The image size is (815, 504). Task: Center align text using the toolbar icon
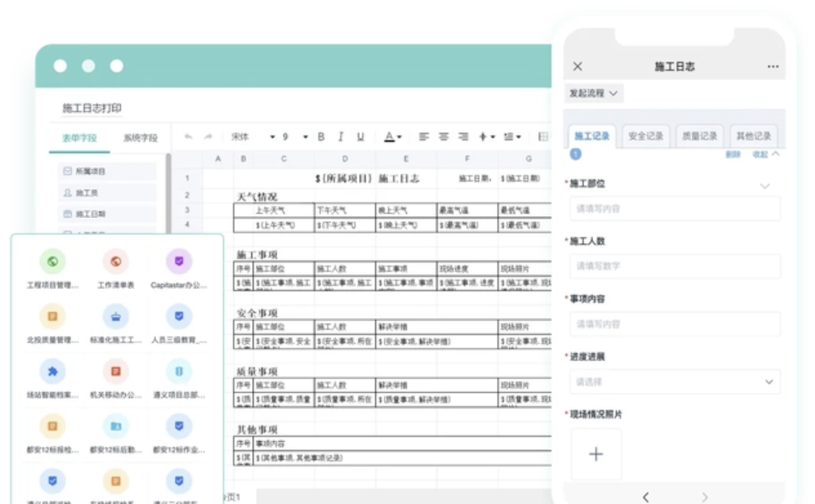[x=444, y=137]
